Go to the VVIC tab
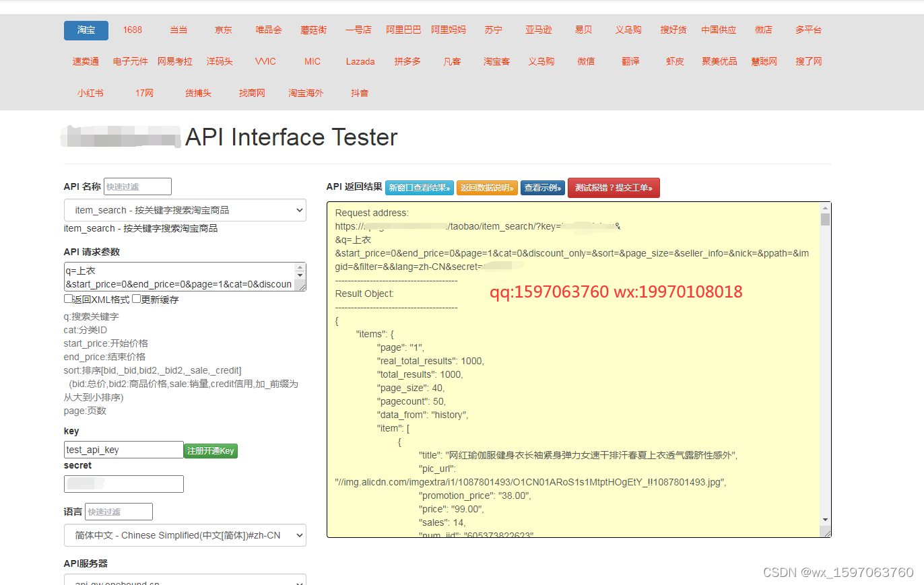 click(266, 62)
